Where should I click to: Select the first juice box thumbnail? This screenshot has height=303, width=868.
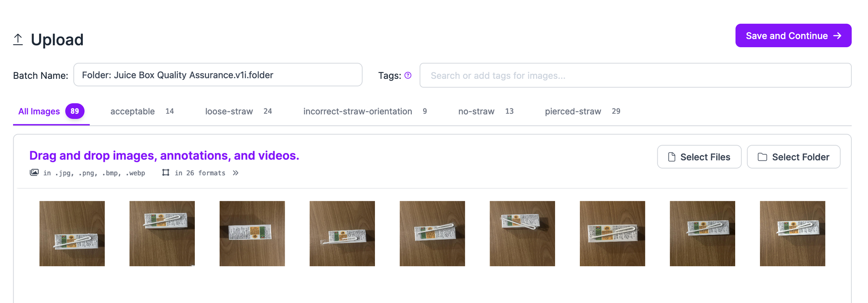pyautogui.click(x=72, y=234)
